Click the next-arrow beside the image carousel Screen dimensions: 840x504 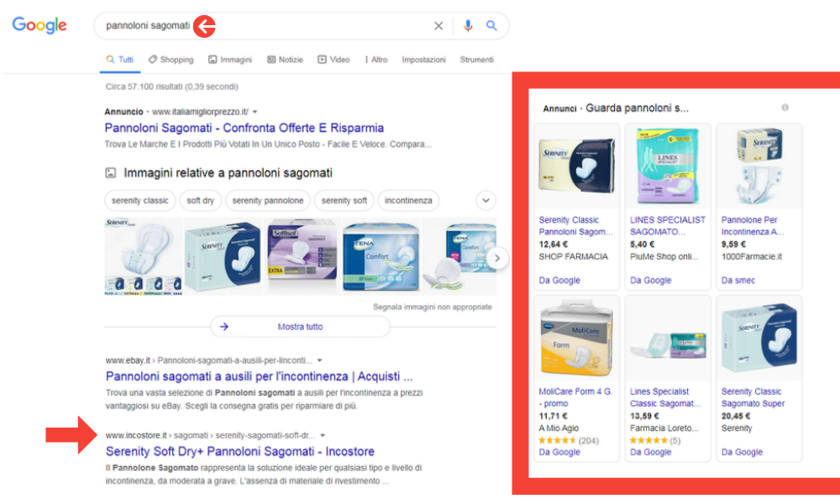(497, 259)
